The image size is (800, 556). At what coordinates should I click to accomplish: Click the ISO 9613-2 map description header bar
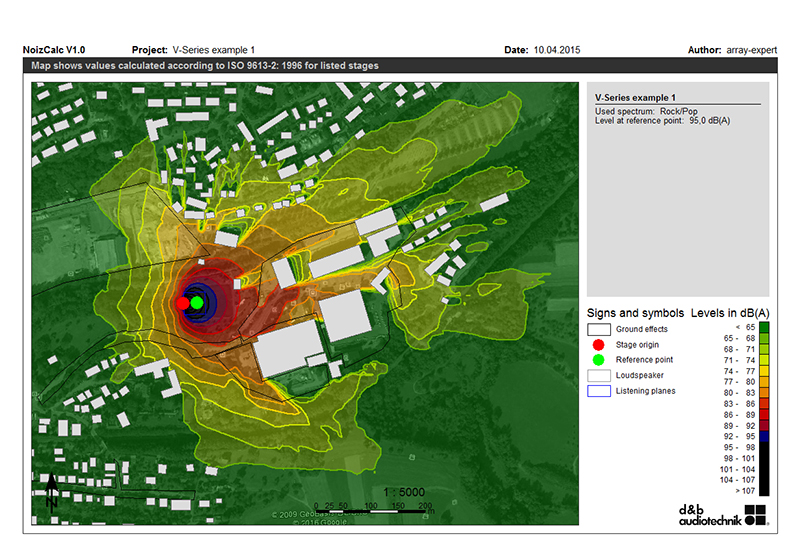click(x=400, y=65)
